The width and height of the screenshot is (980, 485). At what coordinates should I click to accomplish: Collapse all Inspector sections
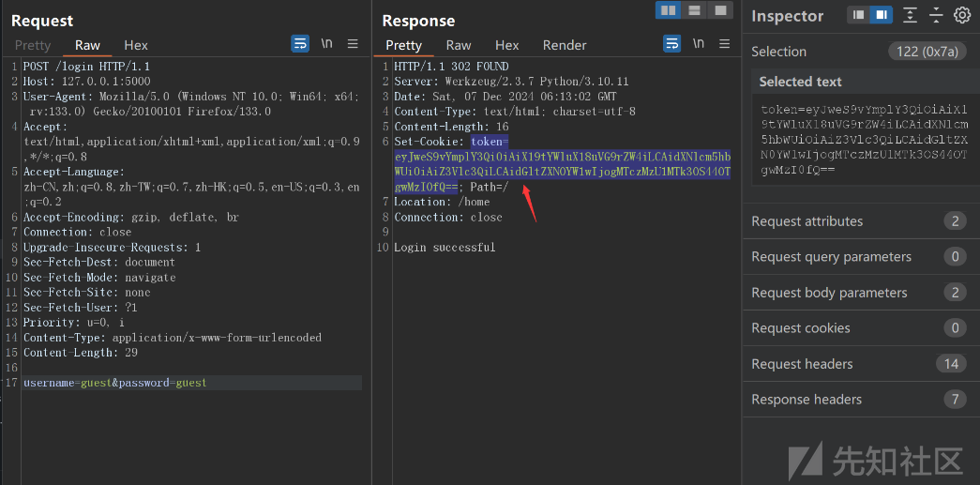[935, 15]
